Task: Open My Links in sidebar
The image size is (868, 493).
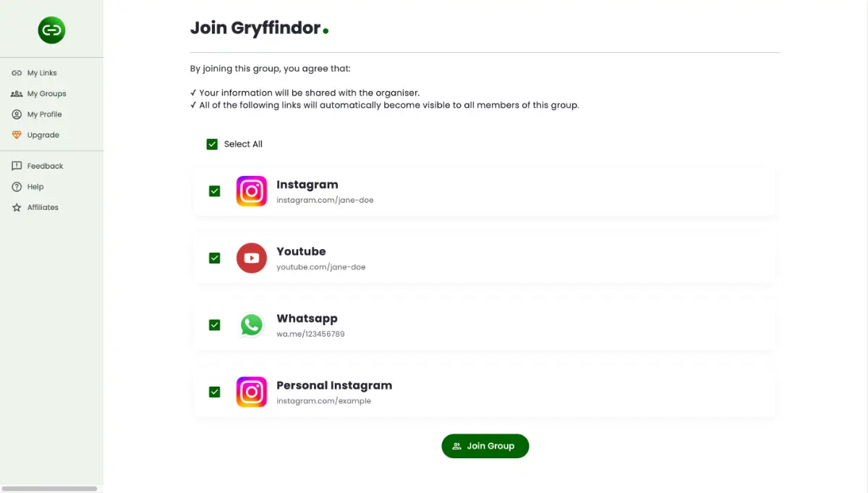Action: [x=42, y=73]
